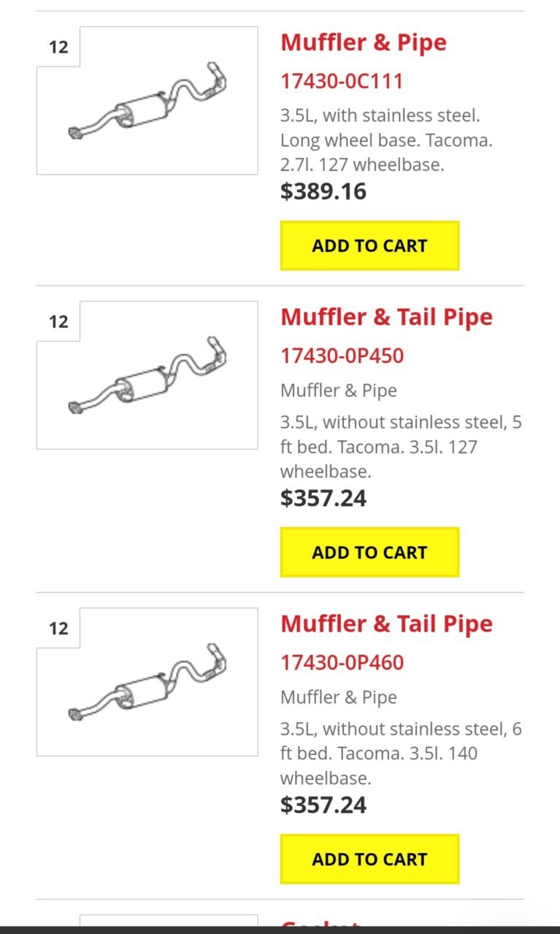The width and height of the screenshot is (560, 934).
Task: Open the Muffler & Pipe product title
Action: coord(363,42)
